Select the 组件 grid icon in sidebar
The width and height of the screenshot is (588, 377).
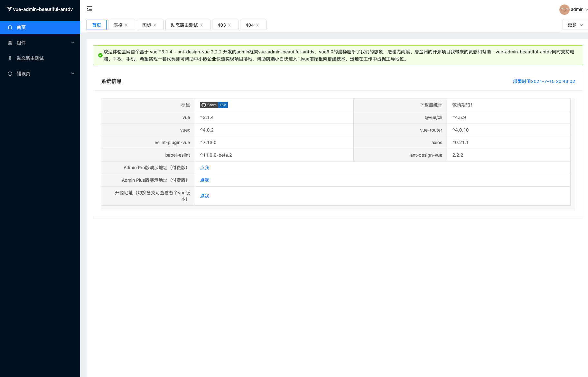tap(10, 42)
